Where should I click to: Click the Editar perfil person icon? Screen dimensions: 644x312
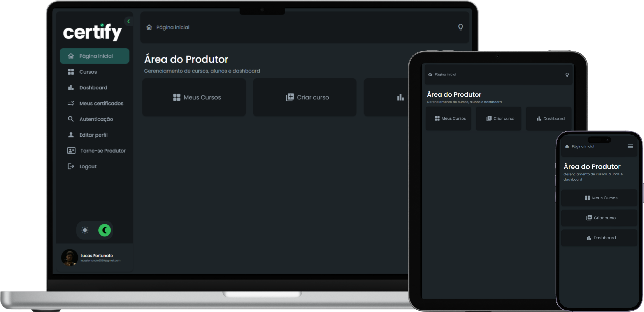click(x=71, y=135)
